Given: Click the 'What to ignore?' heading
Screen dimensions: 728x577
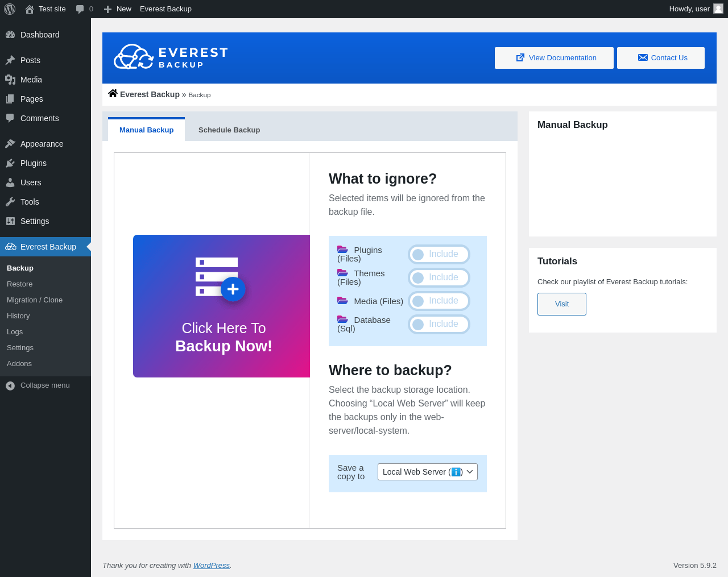Looking at the screenshot, I should [x=383, y=179].
